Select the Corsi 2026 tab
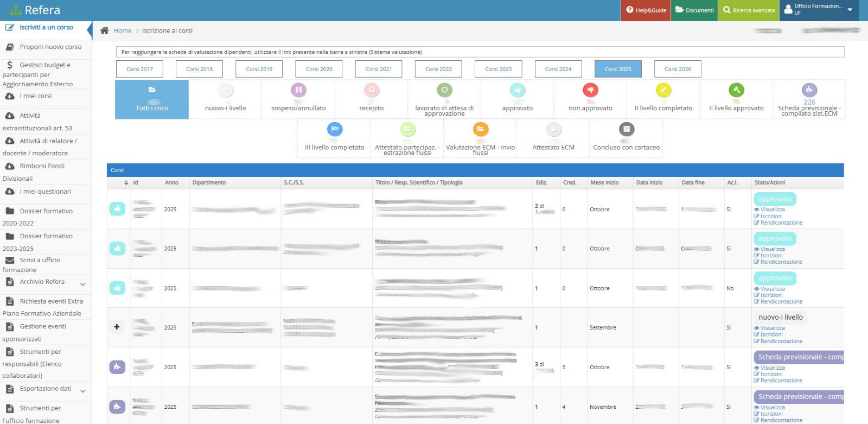The image size is (868, 424). tap(678, 69)
